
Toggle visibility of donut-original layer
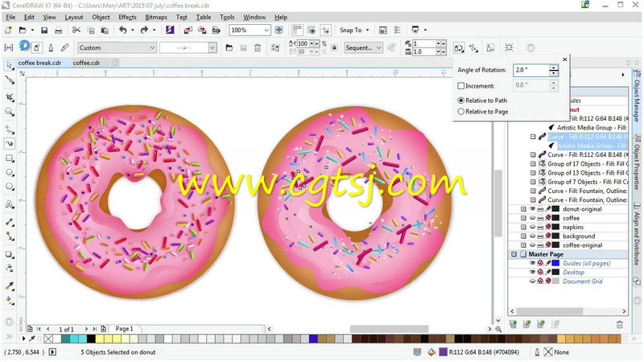[x=532, y=209]
